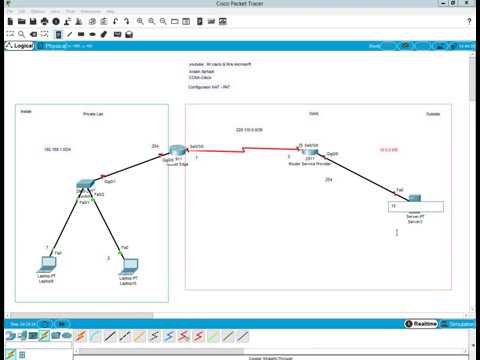Click the Server-PT Server0 device
Screen dimensions: 480x360
point(415,198)
